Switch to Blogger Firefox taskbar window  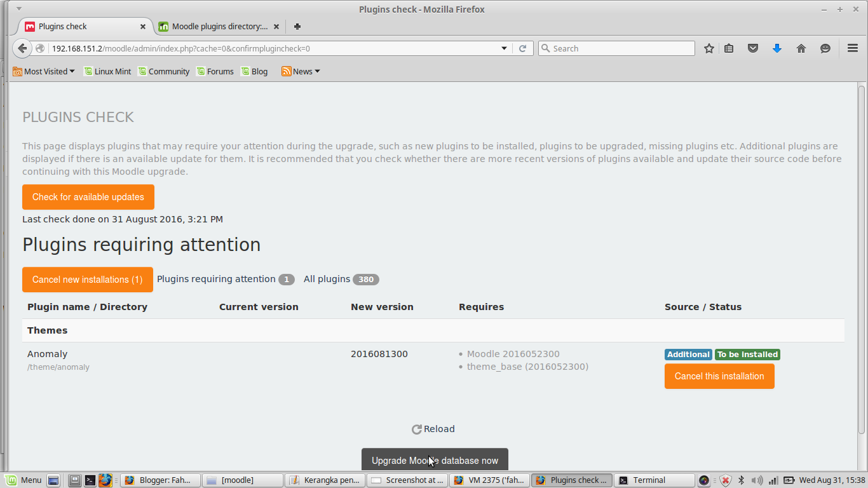click(161, 480)
